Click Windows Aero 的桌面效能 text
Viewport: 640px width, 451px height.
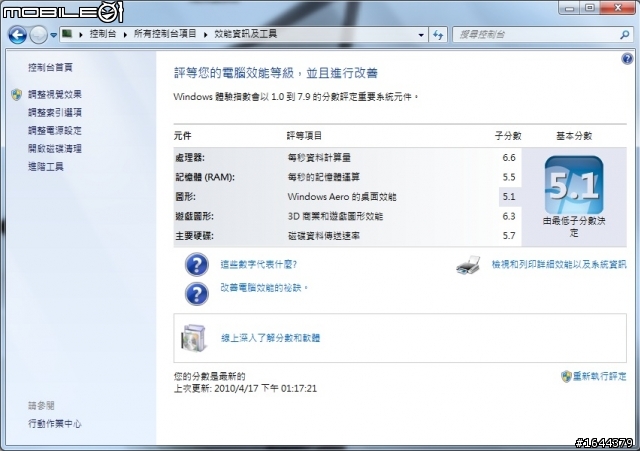tap(342, 197)
